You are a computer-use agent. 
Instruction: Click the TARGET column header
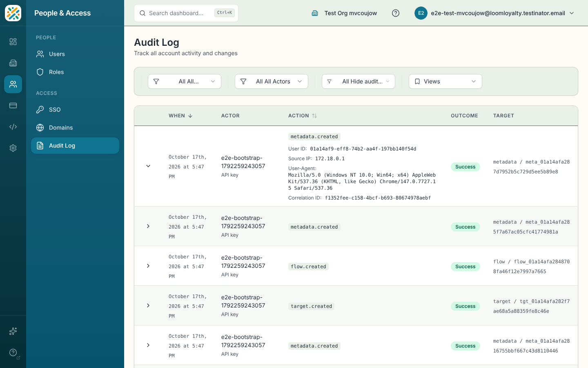click(x=503, y=116)
